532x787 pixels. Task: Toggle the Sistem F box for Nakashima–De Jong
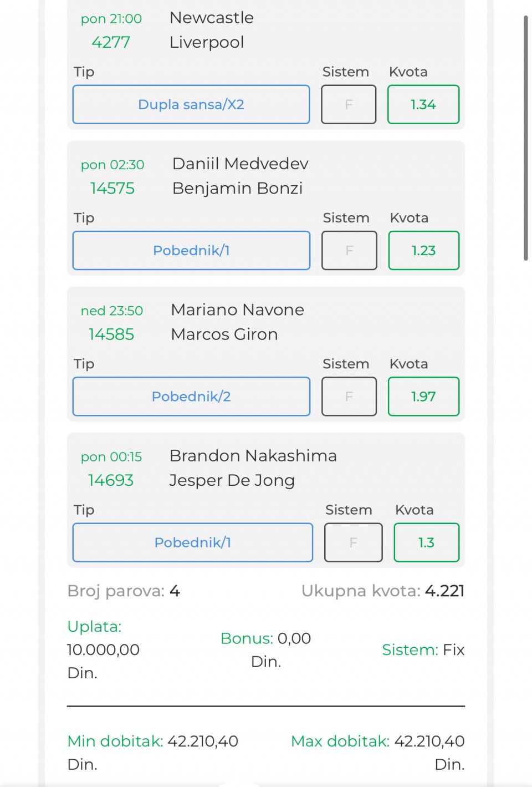tap(354, 542)
